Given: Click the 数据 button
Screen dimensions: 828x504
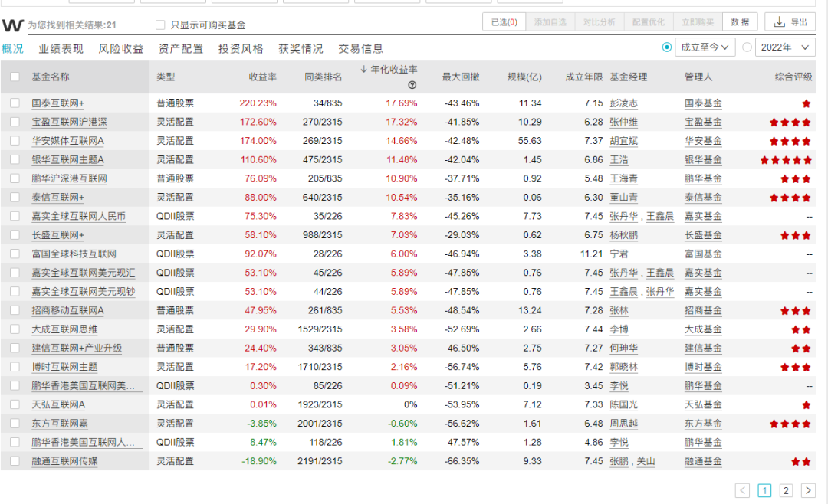Looking at the screenshot, I should coord(740,22).
